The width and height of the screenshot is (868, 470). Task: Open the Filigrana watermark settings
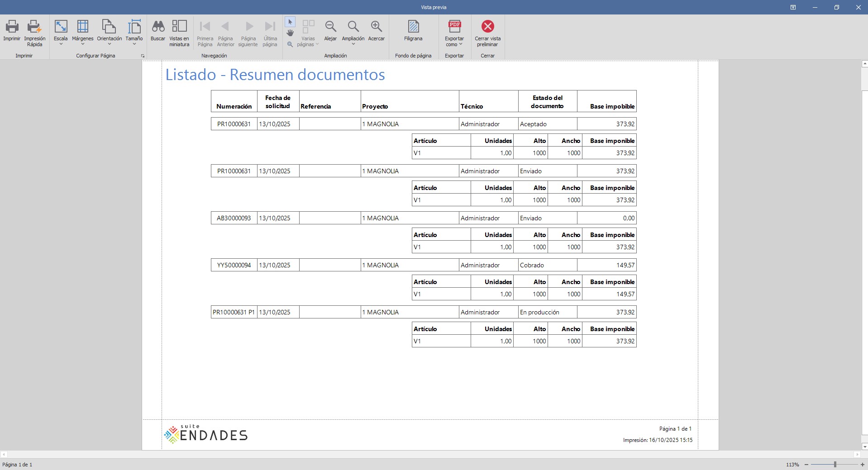click(413, 27)
